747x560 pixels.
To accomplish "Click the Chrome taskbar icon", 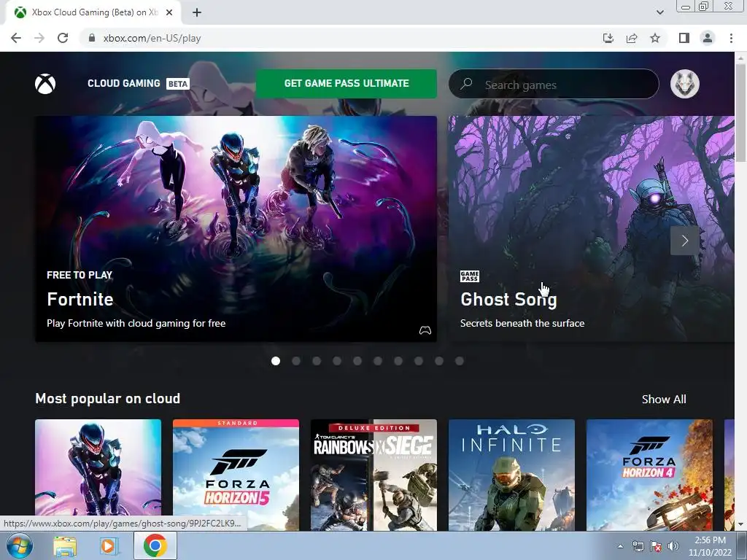I will (x=155, y=545).
